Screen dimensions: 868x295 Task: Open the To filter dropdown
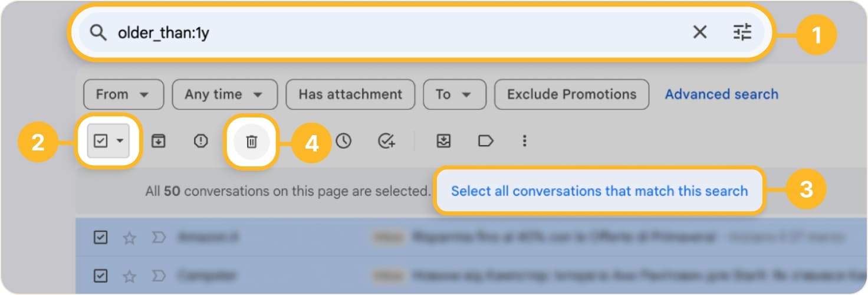(455, 94)
